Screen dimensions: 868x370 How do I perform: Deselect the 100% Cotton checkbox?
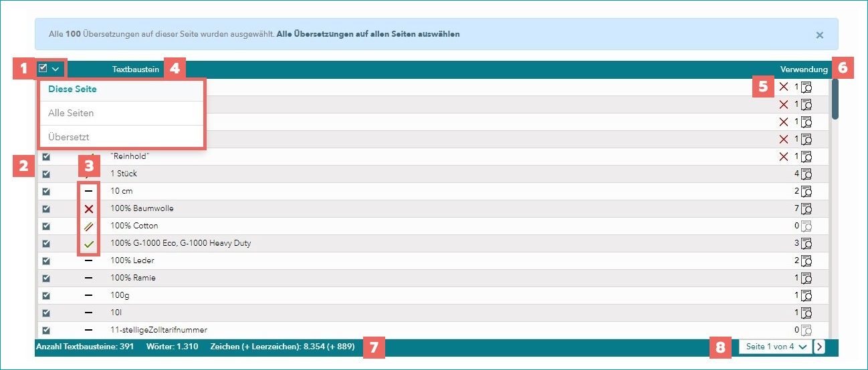click(46, 226)
